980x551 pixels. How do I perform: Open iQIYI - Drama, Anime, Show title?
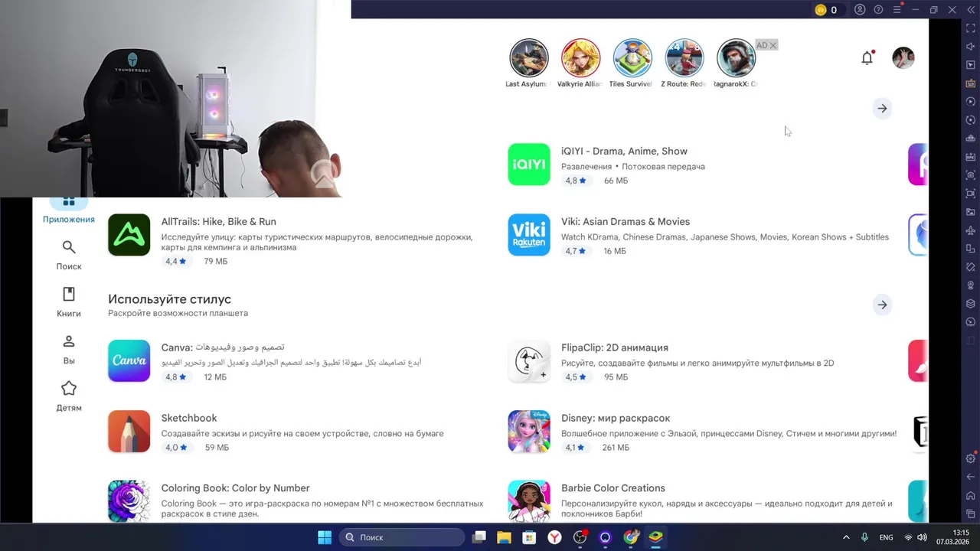tap(624, 151)
